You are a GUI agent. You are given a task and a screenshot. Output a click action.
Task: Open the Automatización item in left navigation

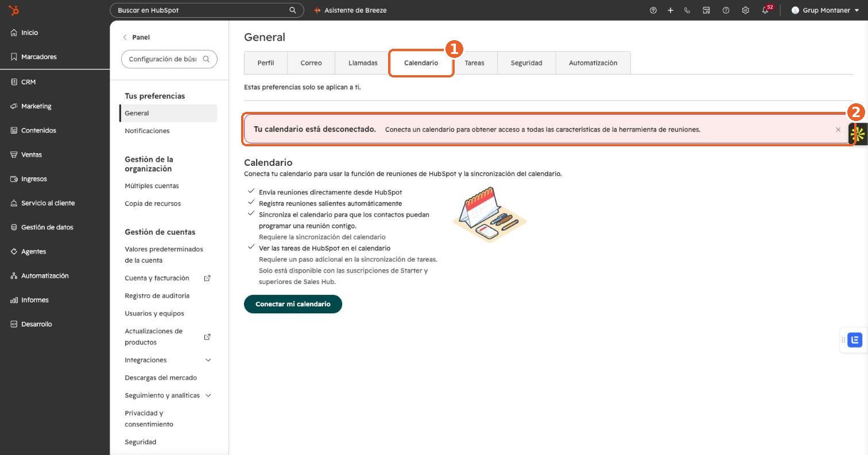(x=40, y=276)
